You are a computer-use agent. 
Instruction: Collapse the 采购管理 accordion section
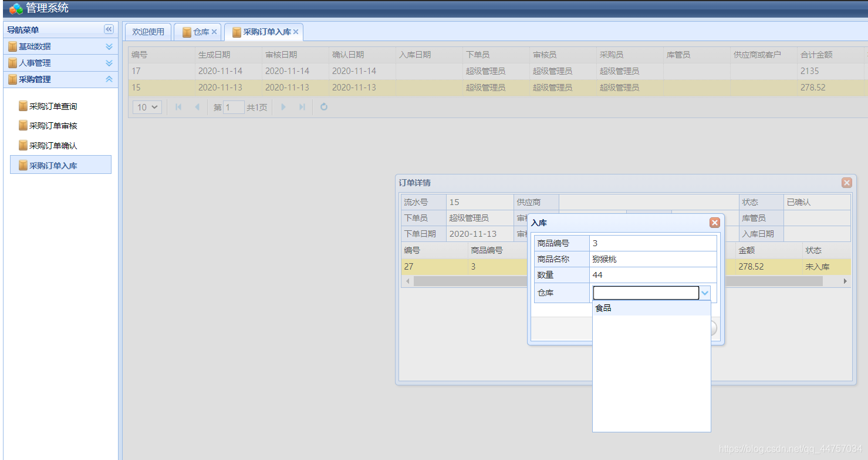(x=109, y=79)
